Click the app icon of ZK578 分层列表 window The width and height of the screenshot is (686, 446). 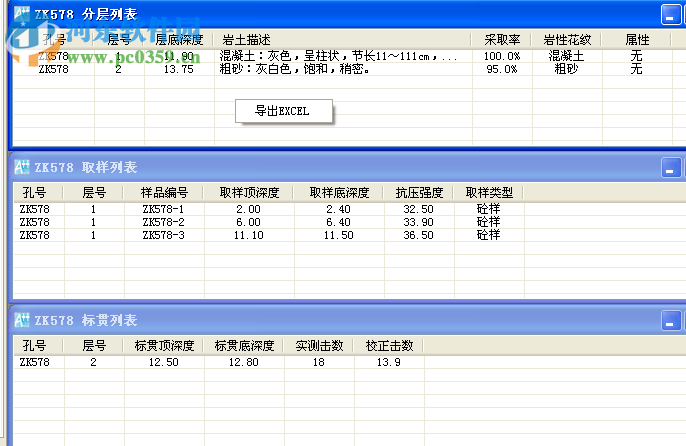(22, 14)
